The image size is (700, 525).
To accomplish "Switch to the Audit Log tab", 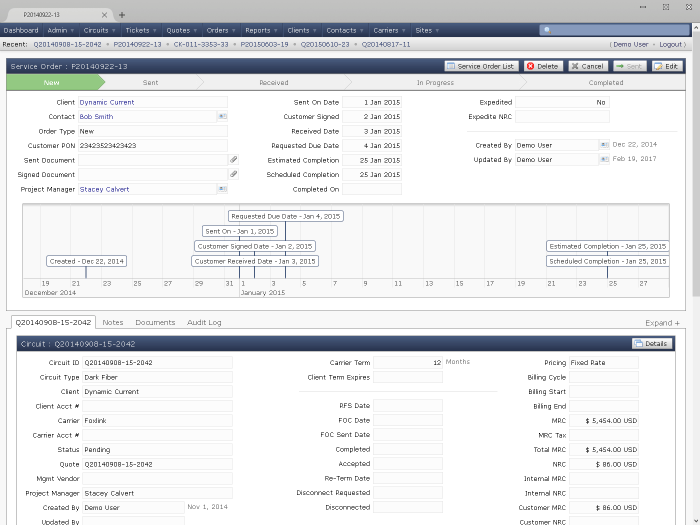I will point(204,323).
